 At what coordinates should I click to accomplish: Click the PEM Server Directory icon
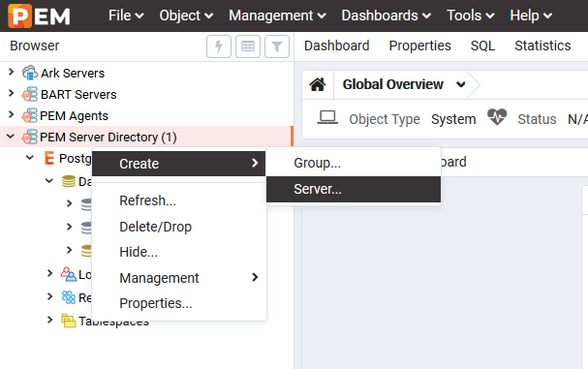30,137
